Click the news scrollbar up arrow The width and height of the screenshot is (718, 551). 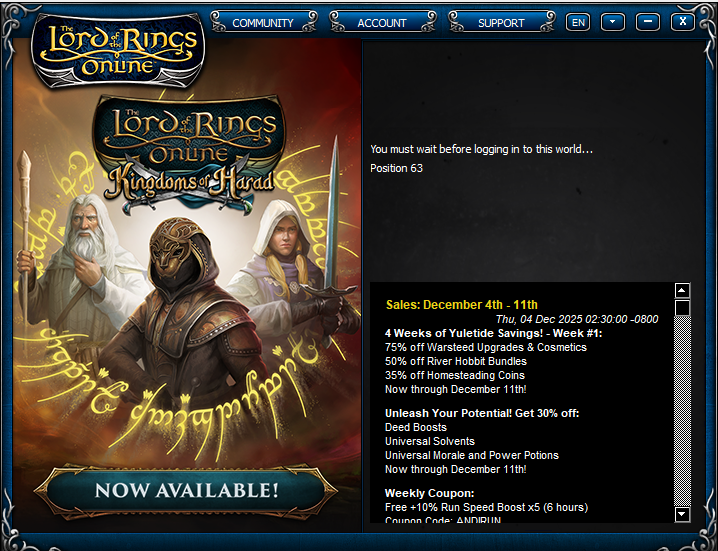[682, 290]
